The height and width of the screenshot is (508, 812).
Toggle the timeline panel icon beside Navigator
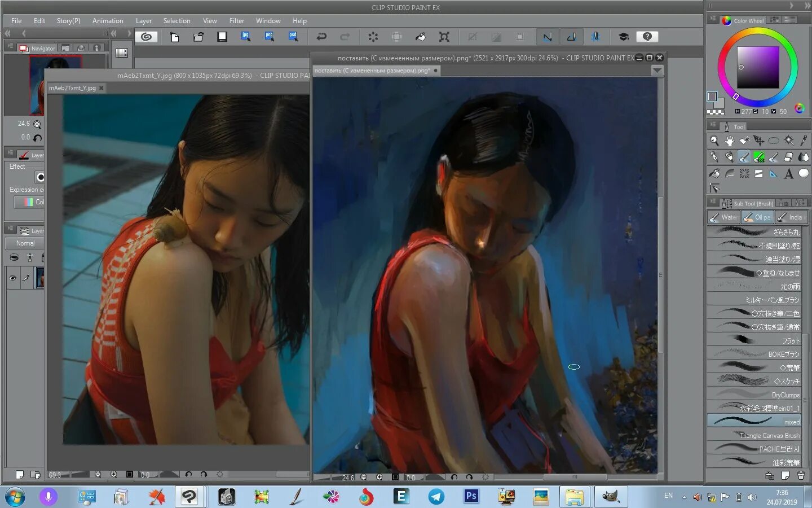click(x=122, y=52)
